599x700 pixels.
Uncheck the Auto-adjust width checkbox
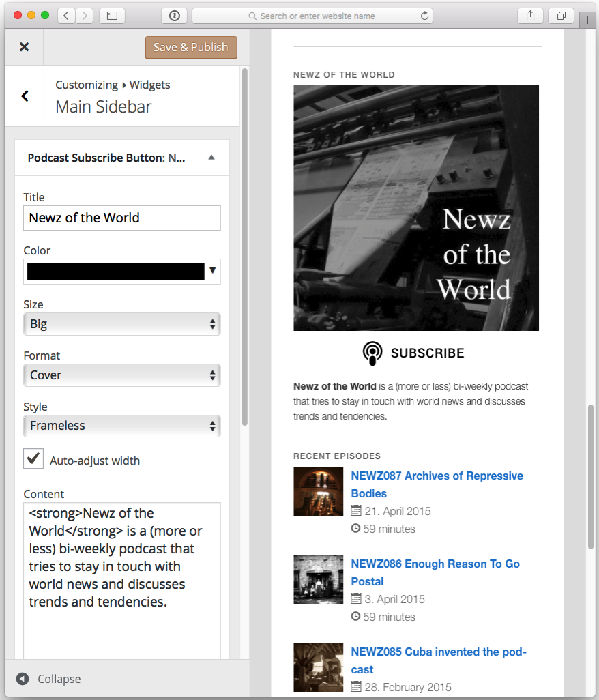tap(33, 458)
